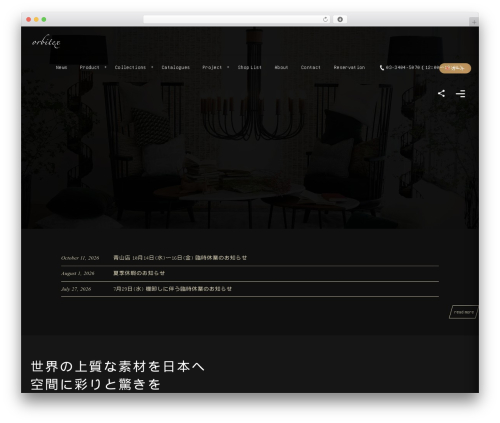The height and width of the screenshot is (423, 500).
Task: Close the browser window with red button
Action: coord(29,20)
